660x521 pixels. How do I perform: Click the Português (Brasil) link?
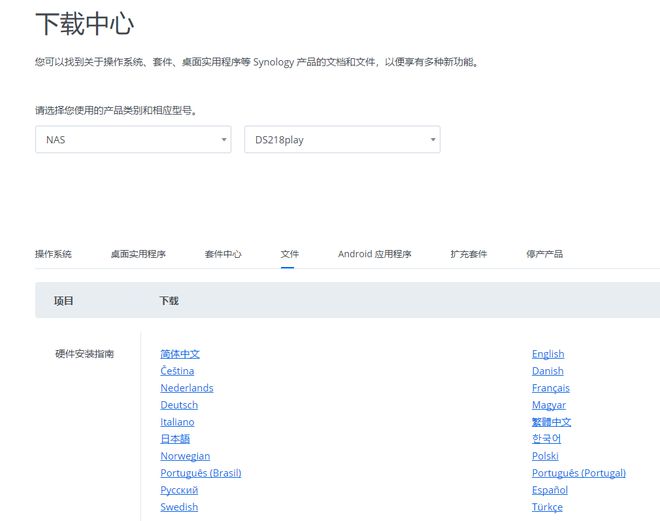pyautogui.click(x=200, y=473)
